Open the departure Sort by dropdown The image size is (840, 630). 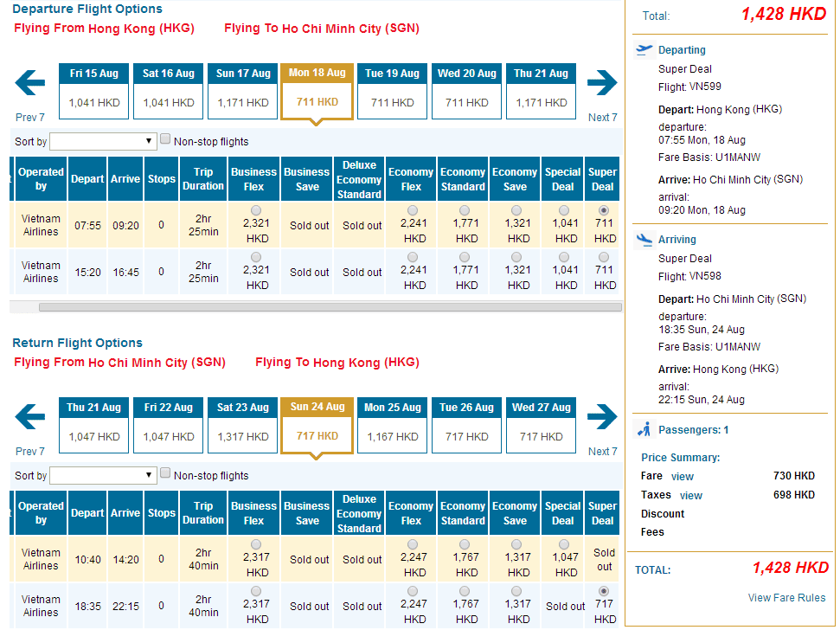pyautogui.click(x=102, y=141)
